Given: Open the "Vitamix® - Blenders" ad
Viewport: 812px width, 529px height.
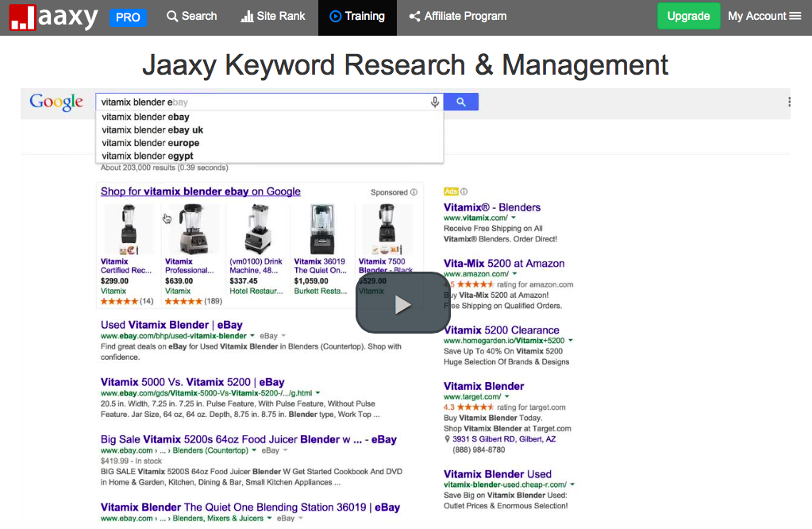Looking at the screenshot, I should 492,207.
